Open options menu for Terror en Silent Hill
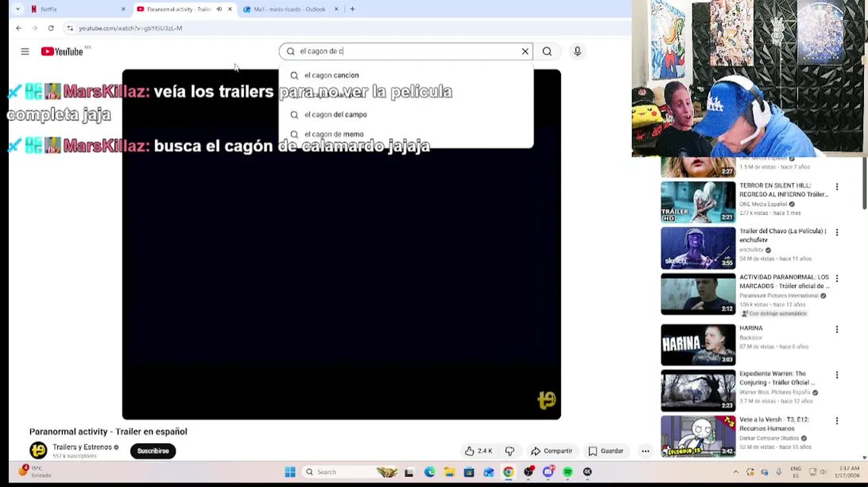The width and height of the screenshot is (868, 487). [x=837, y=187]
